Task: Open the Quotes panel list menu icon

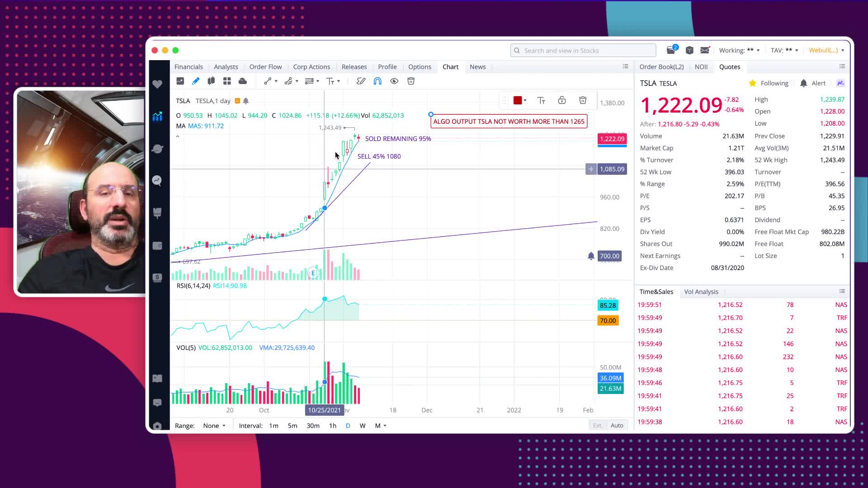Action: point(842,66)
